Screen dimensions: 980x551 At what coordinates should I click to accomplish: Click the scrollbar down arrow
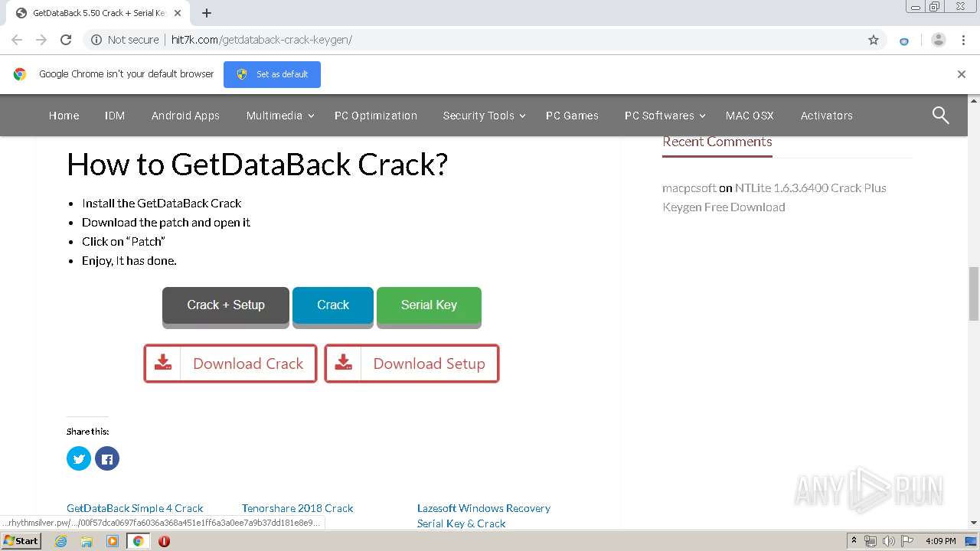pos(974,523)
